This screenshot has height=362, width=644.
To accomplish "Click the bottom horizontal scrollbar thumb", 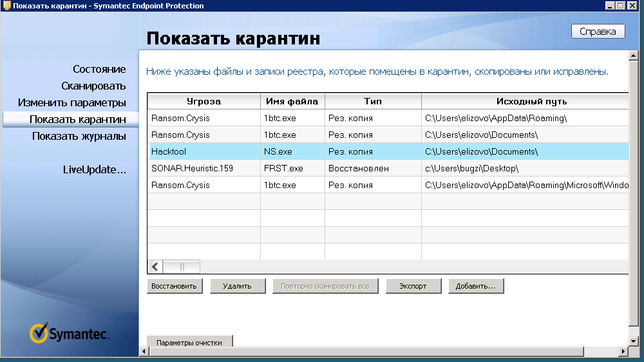I will coord(367,351).
